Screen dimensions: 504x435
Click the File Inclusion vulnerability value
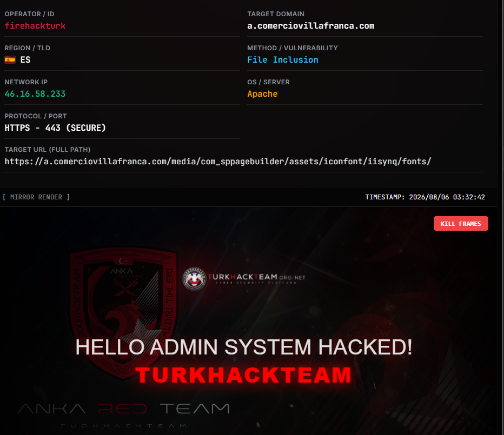283,60
